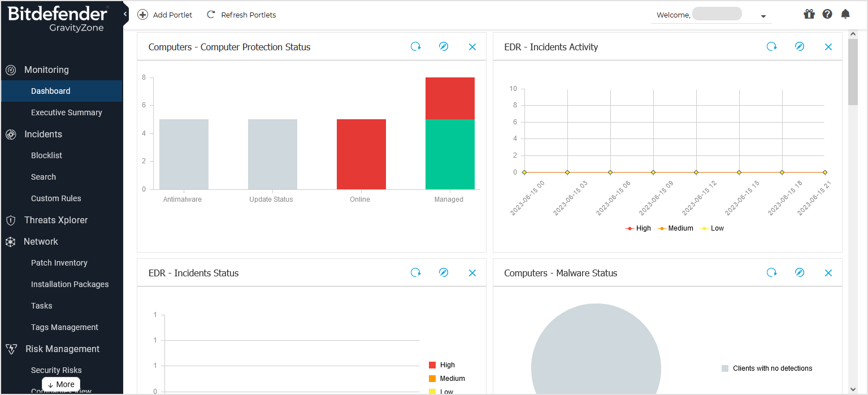Click the Threats Xplorer shield icon
The image size is (868, 395).
[10, 220]
